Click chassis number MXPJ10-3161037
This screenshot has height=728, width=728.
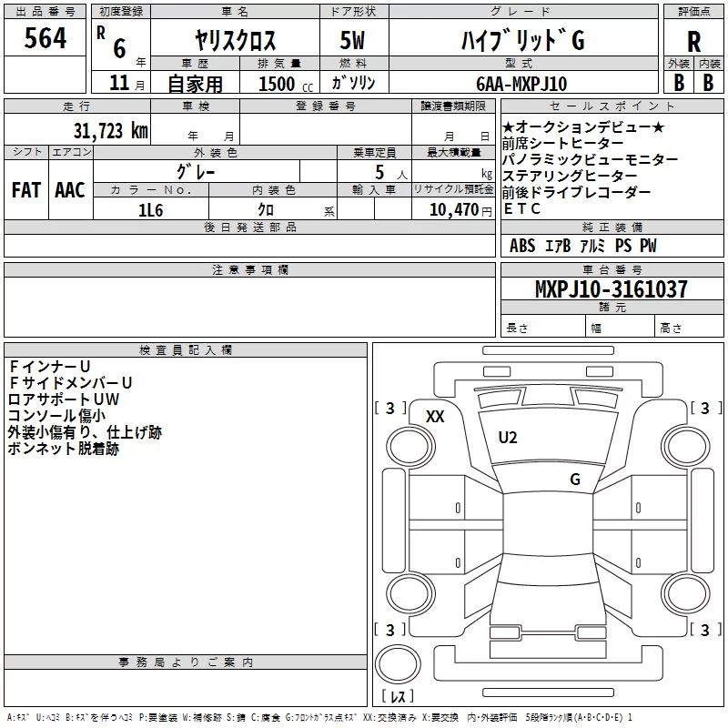click(x=612, y=289)
